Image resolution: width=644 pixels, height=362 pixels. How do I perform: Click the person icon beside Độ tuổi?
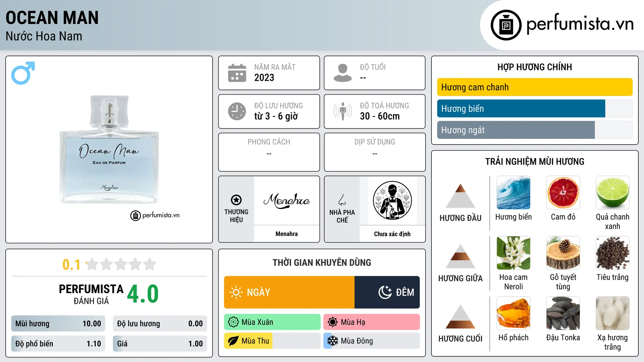[342, 73]
